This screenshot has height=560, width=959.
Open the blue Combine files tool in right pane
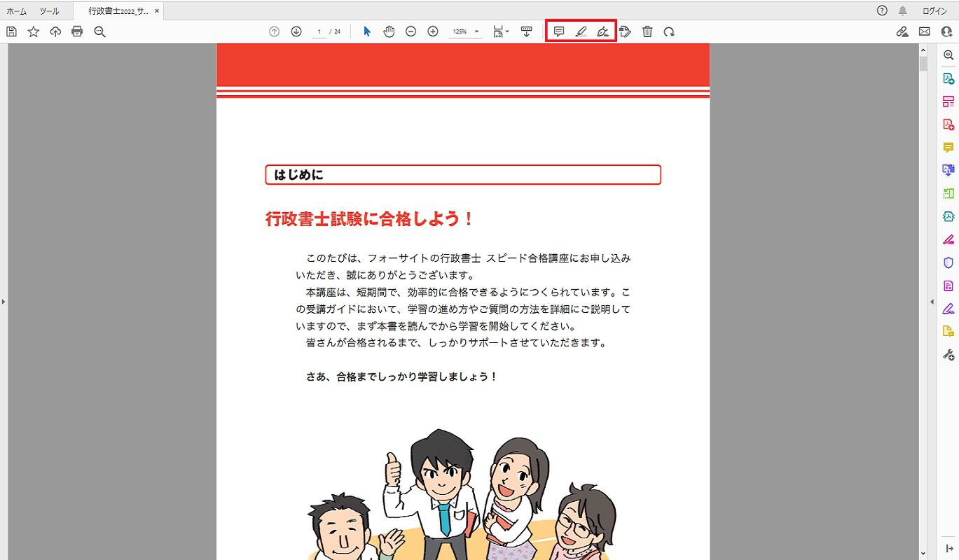948,170
